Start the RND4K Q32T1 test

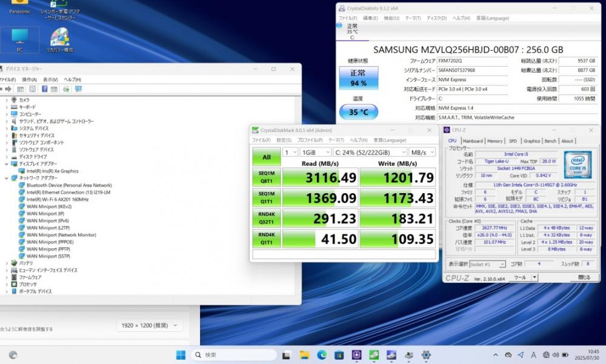(x=266, y=218)
